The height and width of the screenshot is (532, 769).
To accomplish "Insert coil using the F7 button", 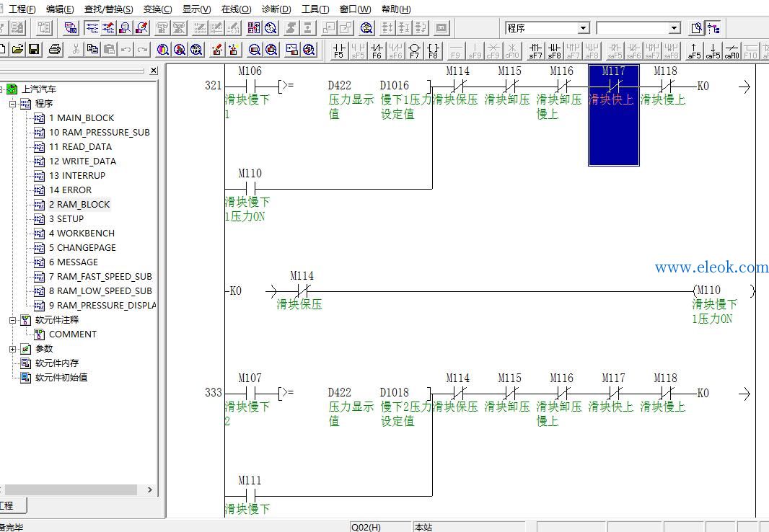I will [414, 50].
